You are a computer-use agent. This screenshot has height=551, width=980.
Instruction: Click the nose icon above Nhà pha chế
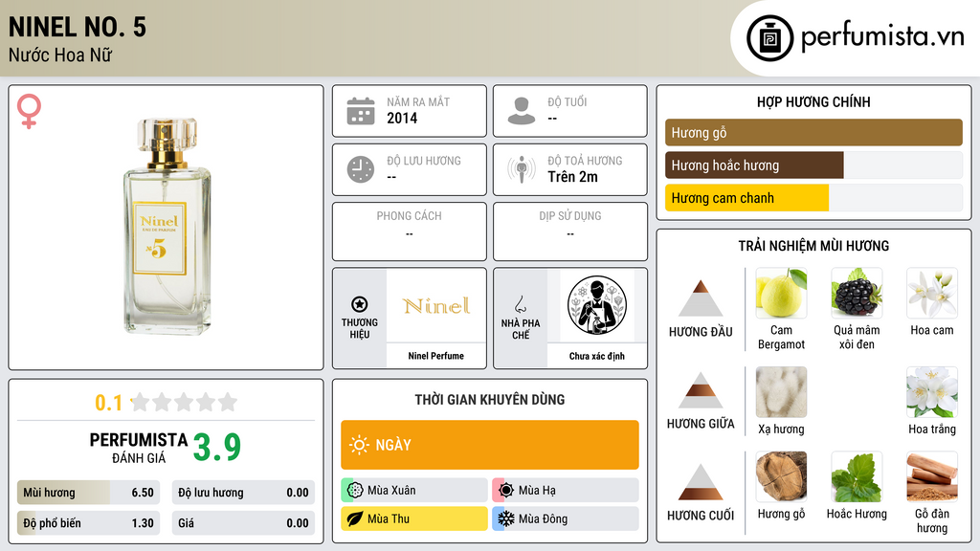click(x=520, y=304)
